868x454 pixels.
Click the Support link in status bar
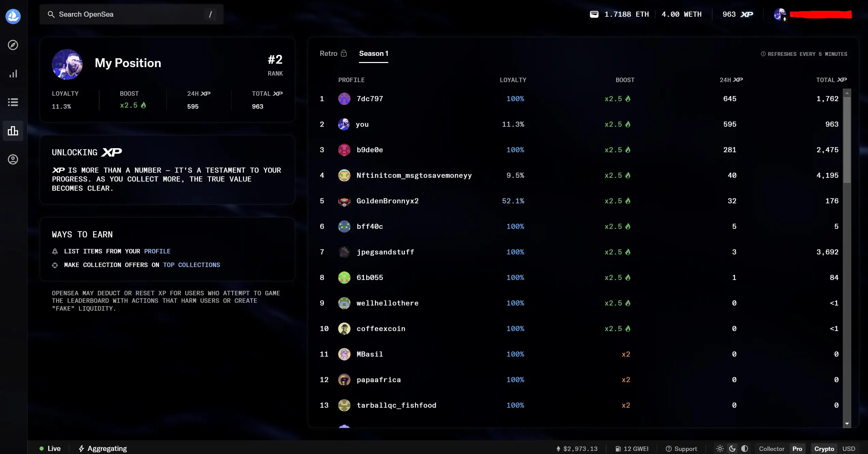coord(685,448)
